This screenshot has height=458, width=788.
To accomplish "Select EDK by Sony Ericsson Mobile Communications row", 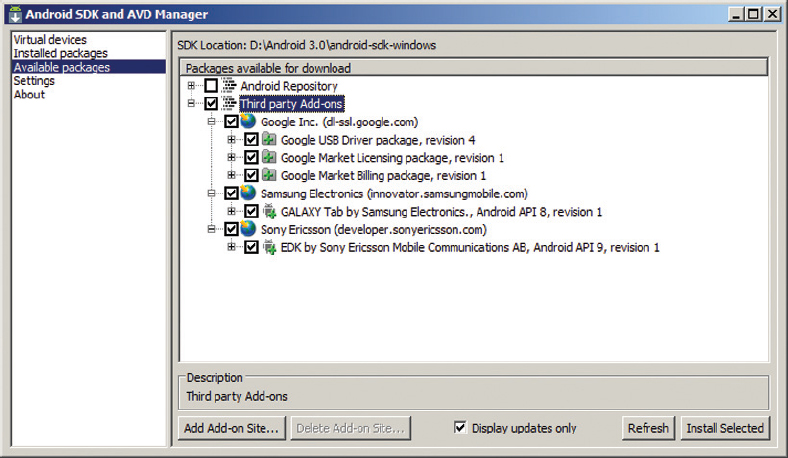I will pyautogui.click(x=470, y=247).
